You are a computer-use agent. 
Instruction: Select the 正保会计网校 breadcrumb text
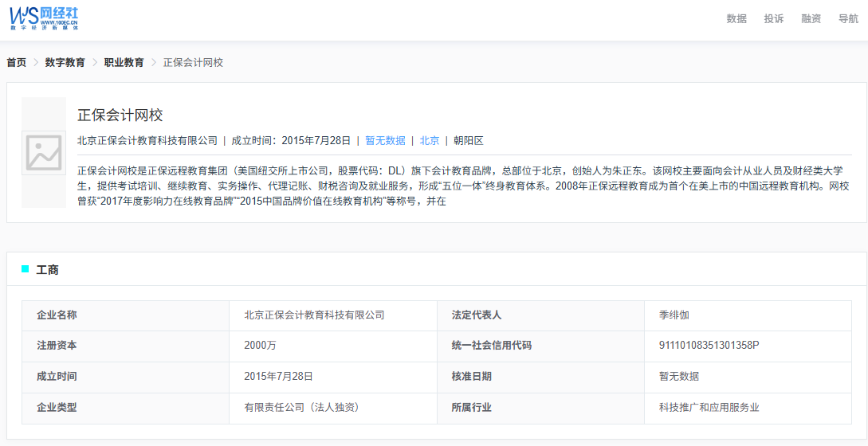(x=193, y=63)
